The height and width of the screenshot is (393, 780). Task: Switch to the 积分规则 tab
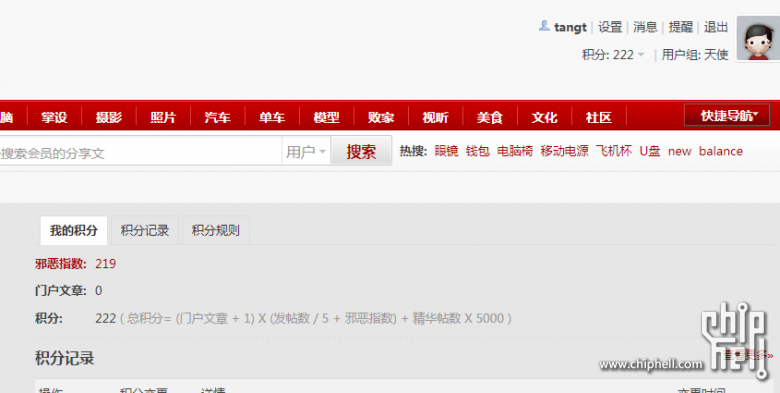coord(216,230)
